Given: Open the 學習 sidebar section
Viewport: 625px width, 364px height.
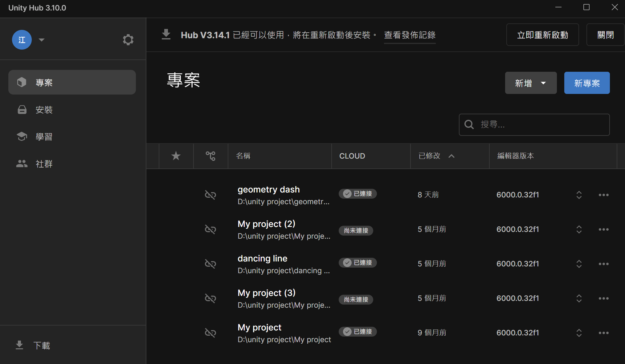Looking at the screenshot, I should 44,137.
